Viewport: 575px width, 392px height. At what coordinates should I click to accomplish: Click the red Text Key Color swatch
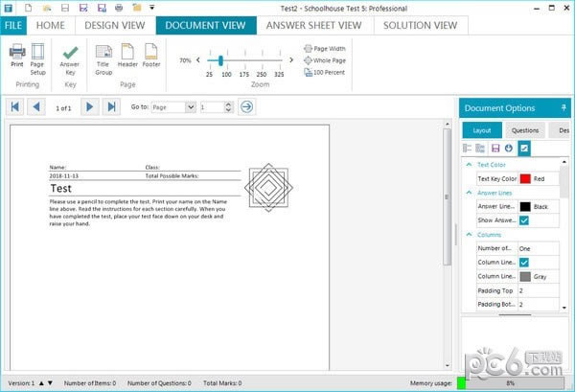coord(524,178)
